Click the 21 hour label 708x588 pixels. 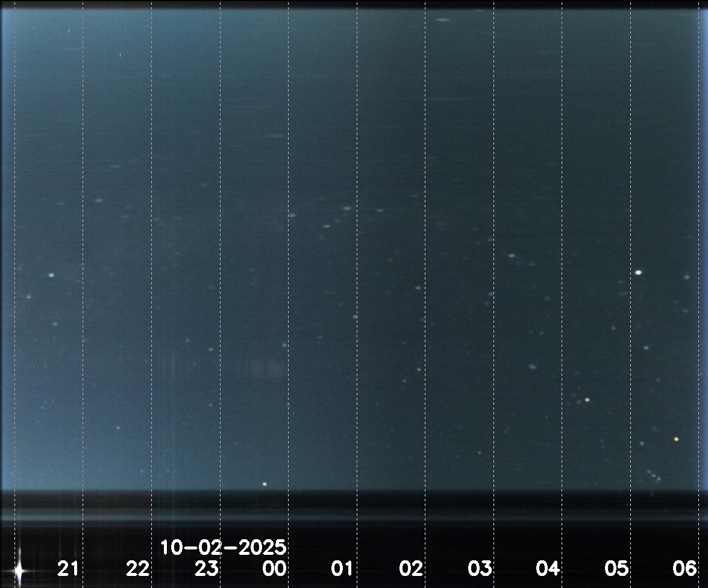pos(68,568)
